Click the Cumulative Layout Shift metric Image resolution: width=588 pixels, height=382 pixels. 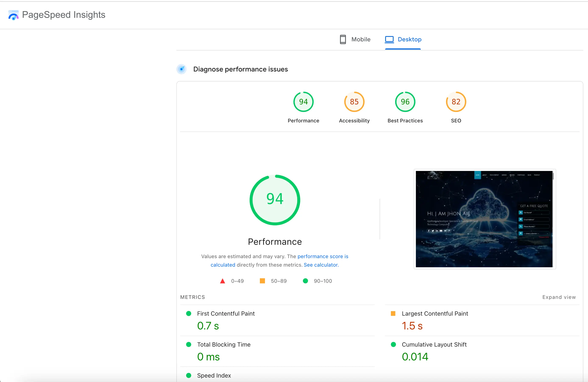[x=434, y=344]
